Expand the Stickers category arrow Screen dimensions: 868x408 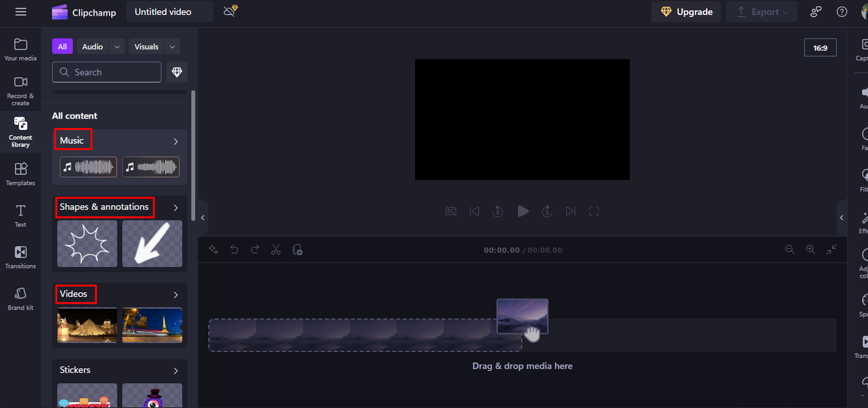point(176,371)
